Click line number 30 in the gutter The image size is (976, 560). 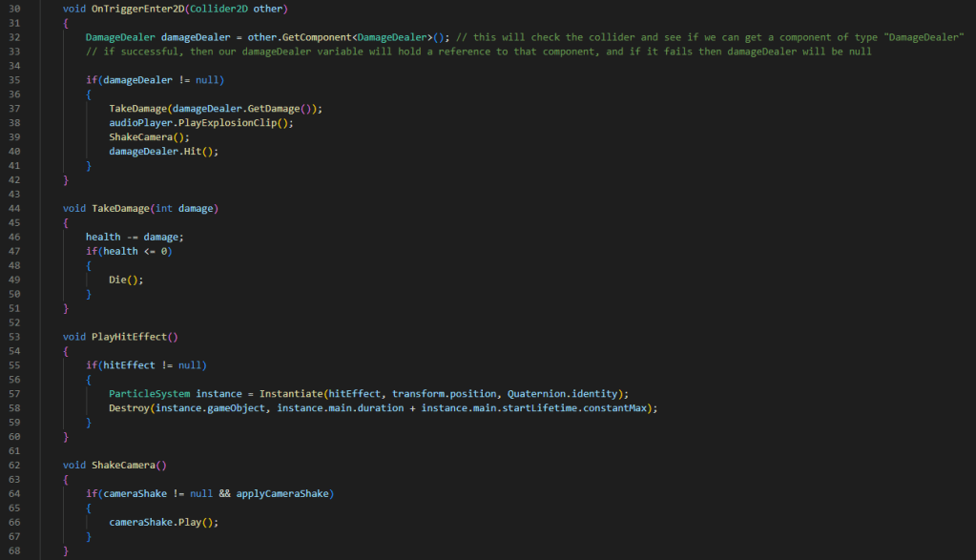point(14,9)
